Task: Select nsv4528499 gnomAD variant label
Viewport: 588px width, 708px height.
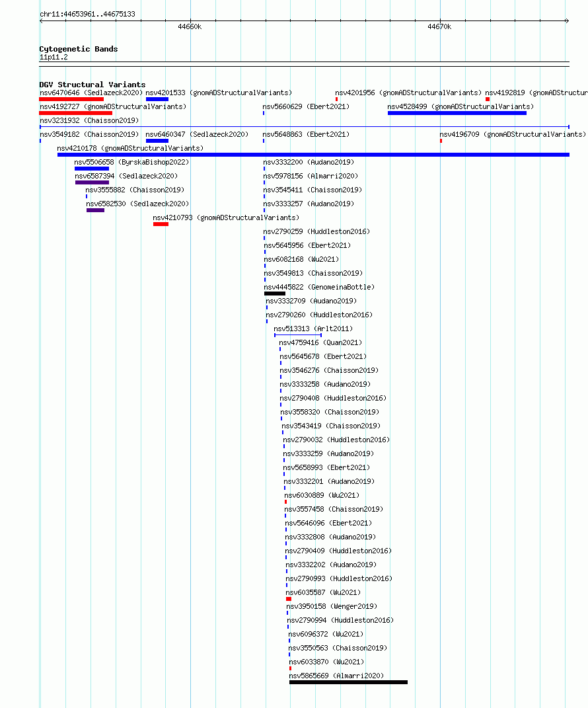Action: (x=460, y=106)
